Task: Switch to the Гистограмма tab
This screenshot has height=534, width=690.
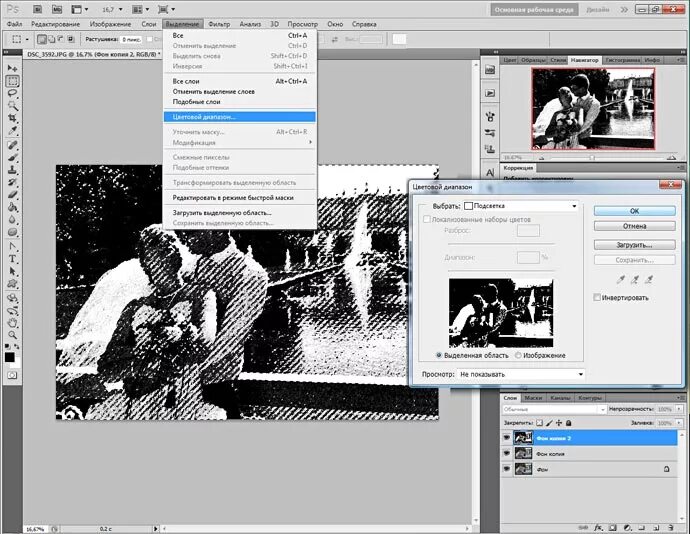Action: point(622,59)
